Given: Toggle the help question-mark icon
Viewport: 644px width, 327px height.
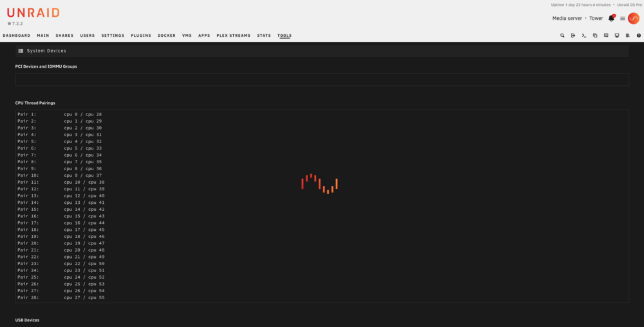Looking at the screenshot, I should pos(639,35).
